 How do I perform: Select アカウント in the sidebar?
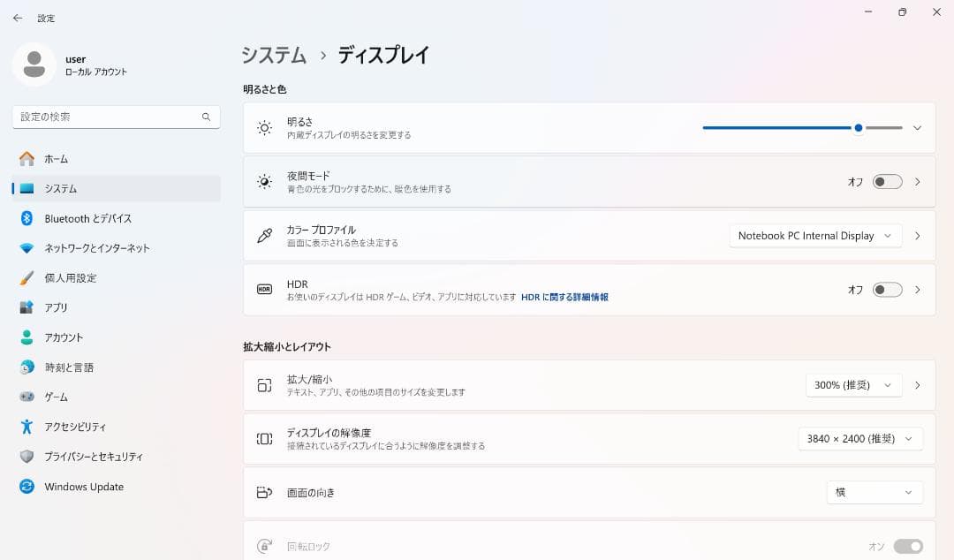[64, 337]
